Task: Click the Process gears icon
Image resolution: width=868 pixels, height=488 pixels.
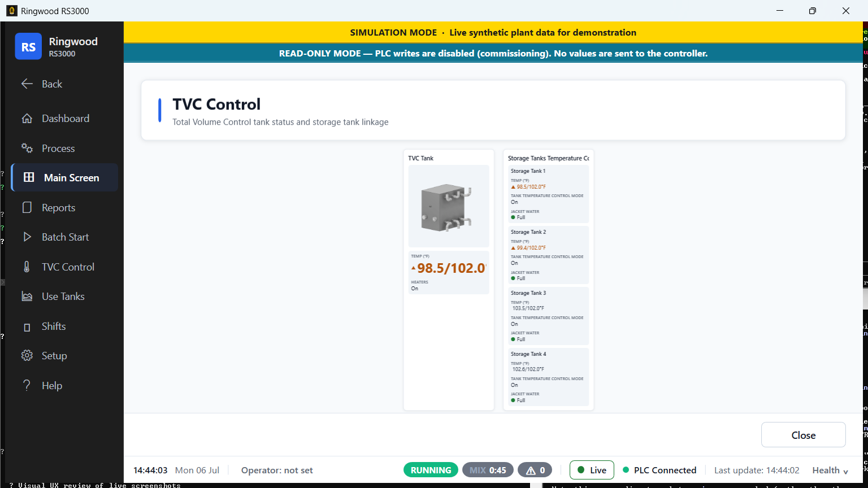Action: point(27,148)
